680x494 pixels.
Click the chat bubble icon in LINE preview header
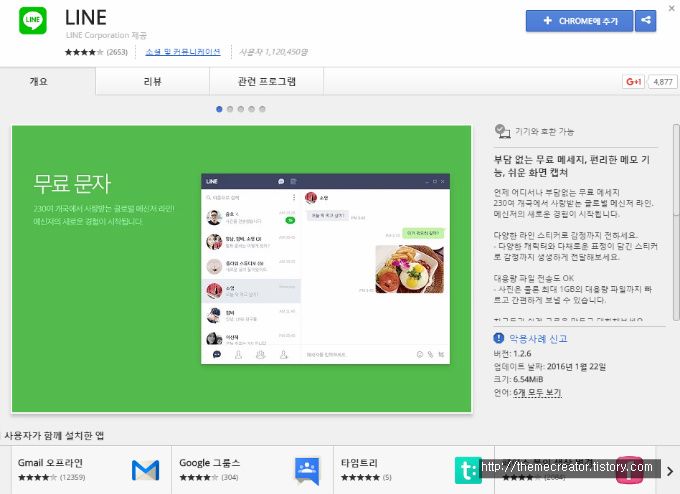click(281, 181)
